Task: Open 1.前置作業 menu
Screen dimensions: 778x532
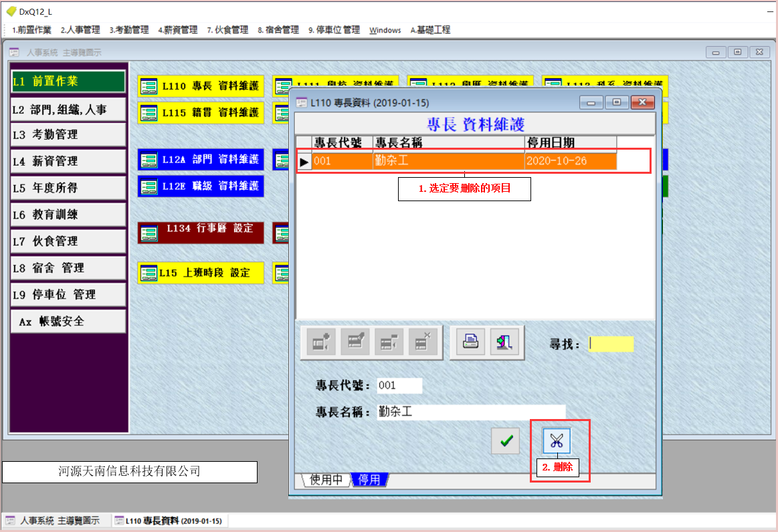Action: click(31, 30)
